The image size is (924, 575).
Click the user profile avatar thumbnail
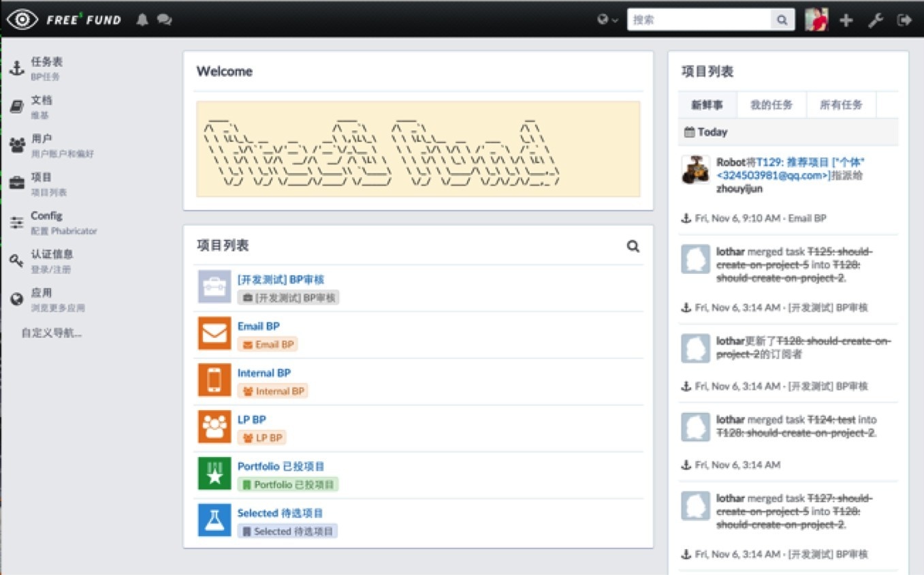coord(816,20)
